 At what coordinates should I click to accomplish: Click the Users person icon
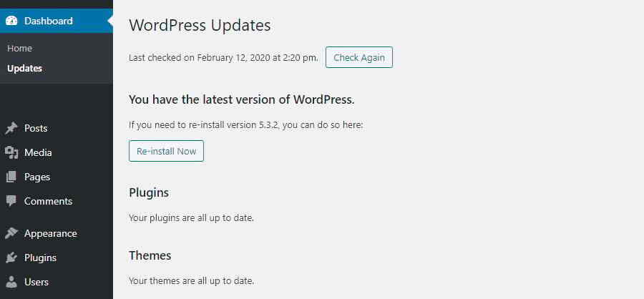tap(11, 282)
